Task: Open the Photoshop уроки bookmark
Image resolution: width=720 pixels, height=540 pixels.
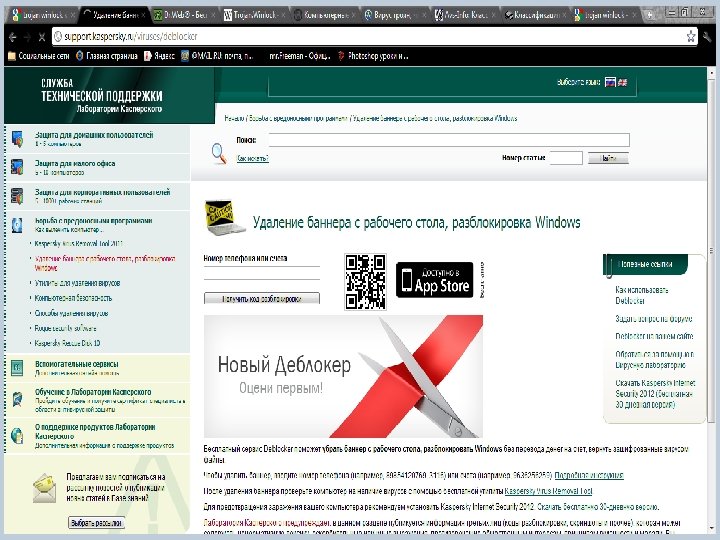Action: tap(373, 56)
